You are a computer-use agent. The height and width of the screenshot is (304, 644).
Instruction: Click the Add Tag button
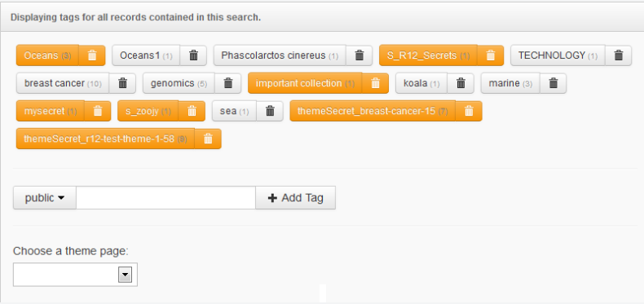296,197
